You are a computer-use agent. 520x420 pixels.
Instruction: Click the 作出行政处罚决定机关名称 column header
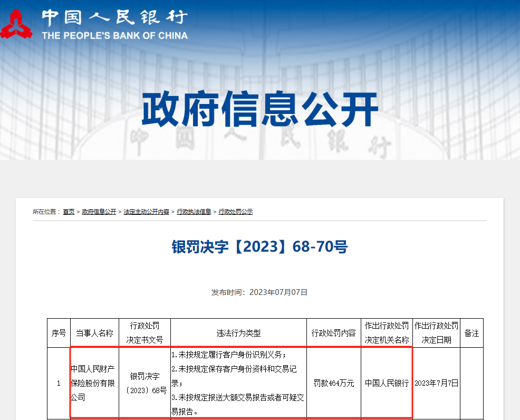(x=387, y=333)
